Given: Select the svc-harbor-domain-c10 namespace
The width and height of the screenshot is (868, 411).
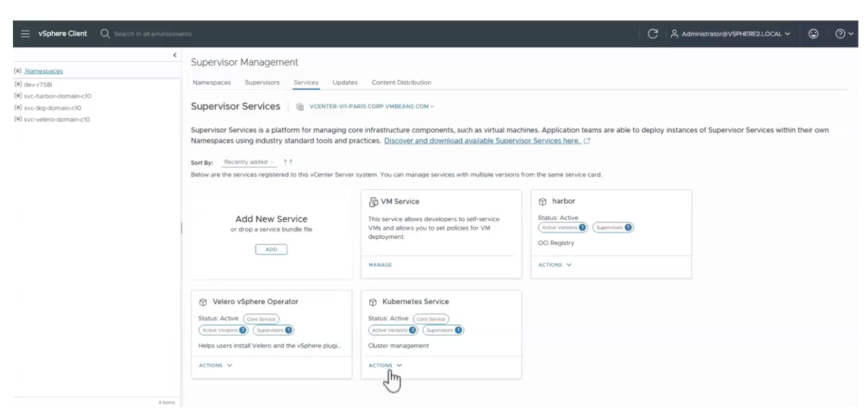Looking at the screenshot, I should tap(58, 96).
